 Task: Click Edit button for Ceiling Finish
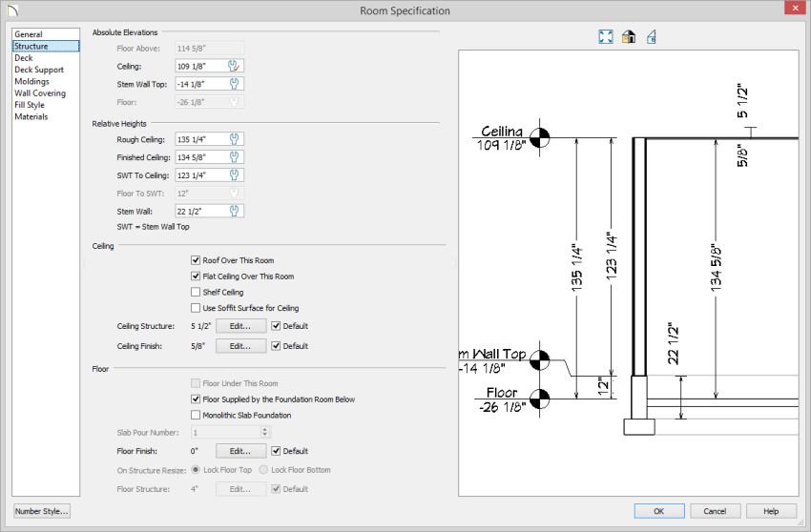(x=241, y=346)
